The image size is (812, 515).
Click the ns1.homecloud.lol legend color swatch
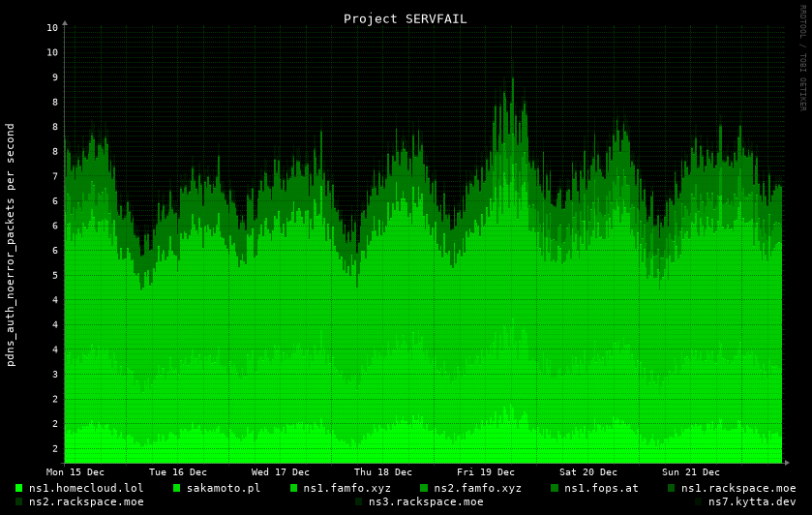coord(19,488)
